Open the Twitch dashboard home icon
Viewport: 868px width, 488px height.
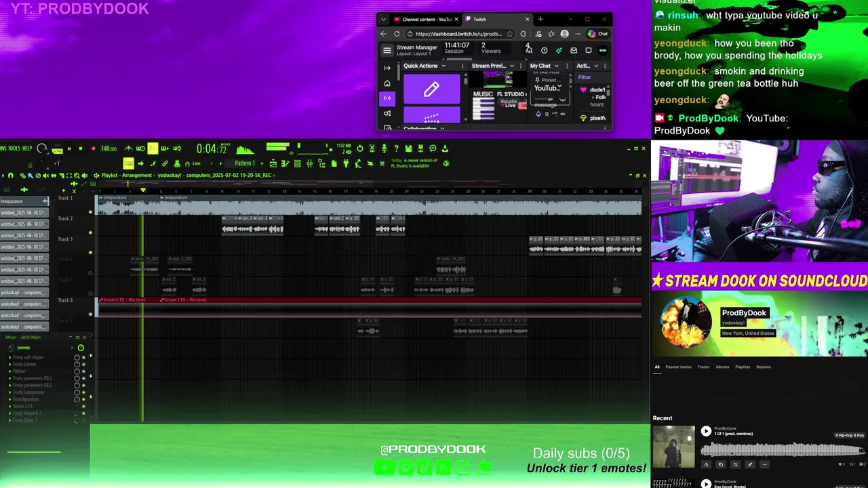click(387, 83)
